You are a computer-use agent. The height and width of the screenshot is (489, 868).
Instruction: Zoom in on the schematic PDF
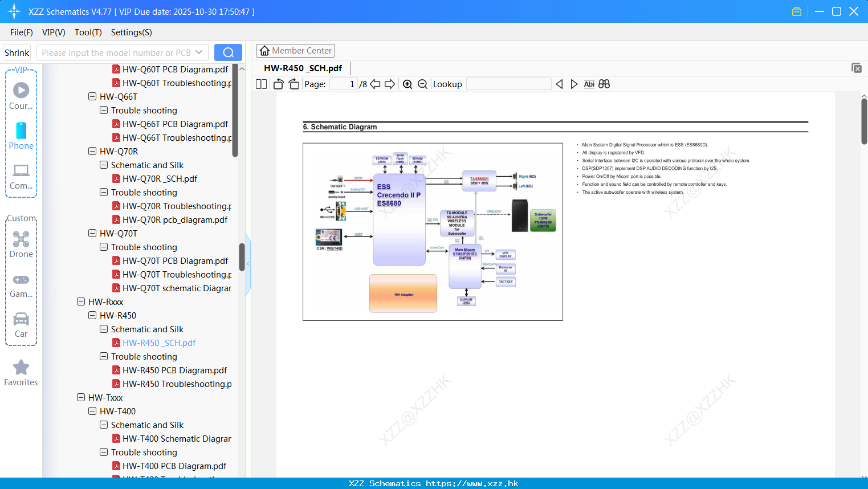[407, 84]
